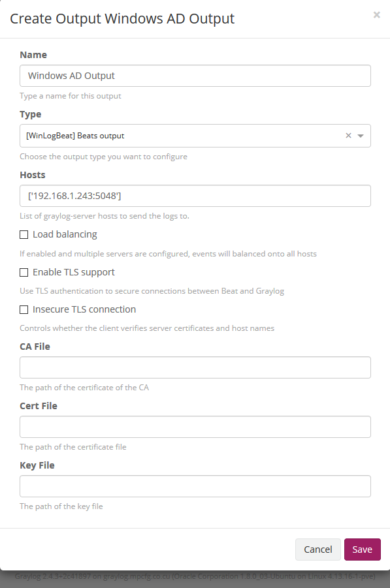Image resolution: width=390 pixels, height=588 pixels.
Task: Enable TLS support checkbox
Action: tap(24, 273)
